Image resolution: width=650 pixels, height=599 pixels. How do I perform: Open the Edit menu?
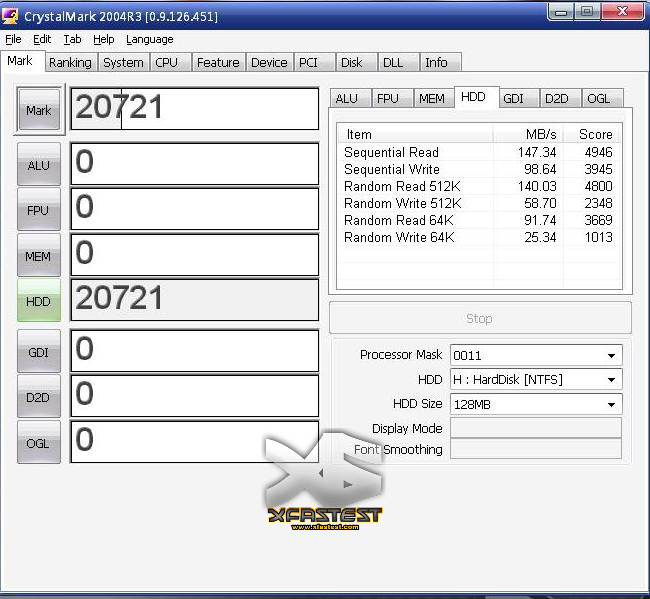coord(42,39)
